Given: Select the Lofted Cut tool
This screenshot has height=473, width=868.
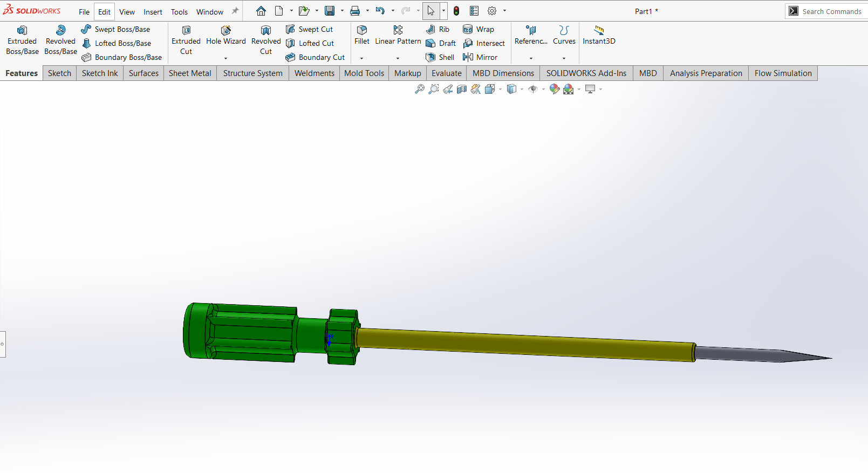Looking at the screenshot, I should click(x=310, y=43).
